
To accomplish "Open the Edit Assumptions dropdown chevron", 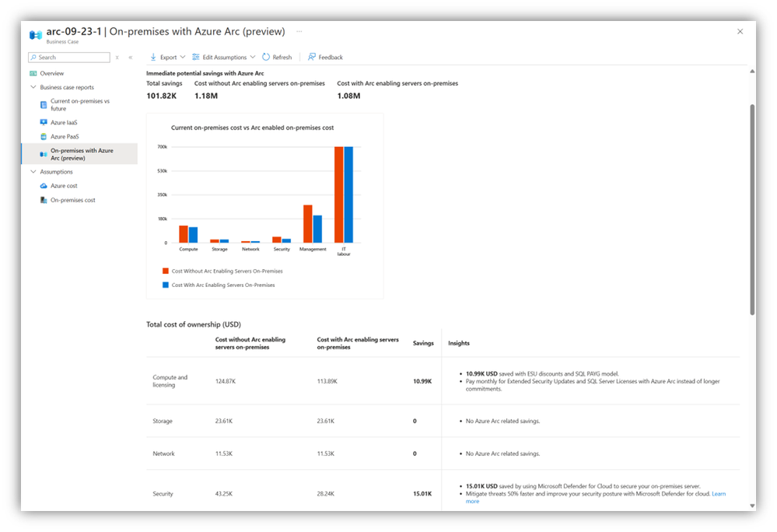I will [253, 57].
